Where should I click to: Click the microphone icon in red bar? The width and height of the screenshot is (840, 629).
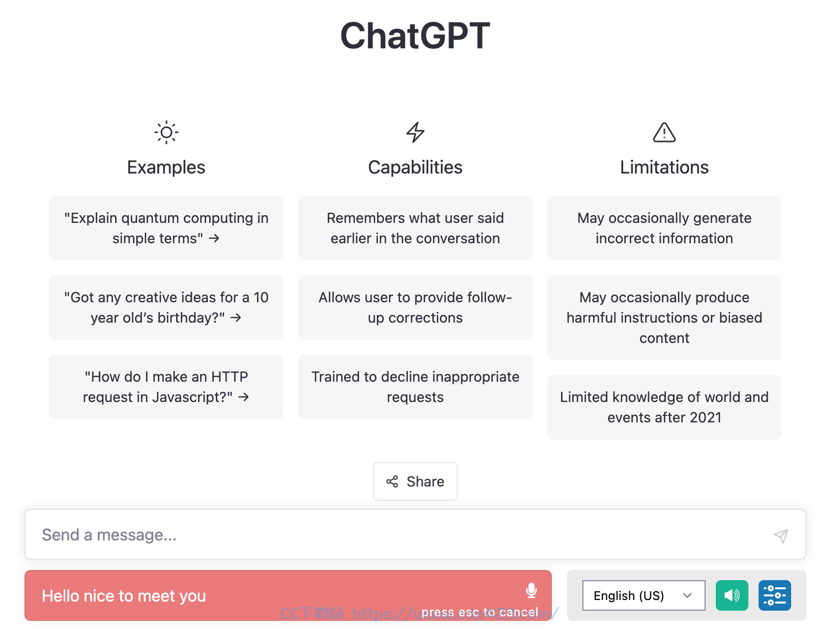tap(531, 590)
